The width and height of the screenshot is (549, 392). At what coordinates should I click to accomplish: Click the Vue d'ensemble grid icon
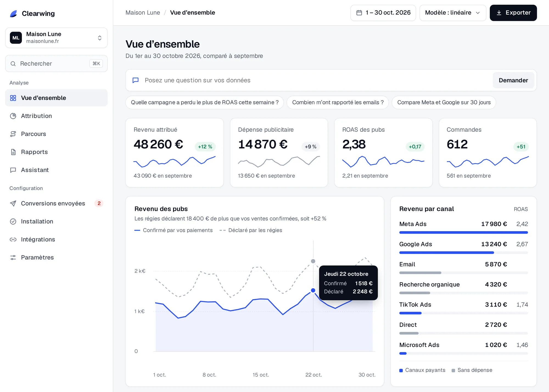pyautogui.click(x=13, y=98)
